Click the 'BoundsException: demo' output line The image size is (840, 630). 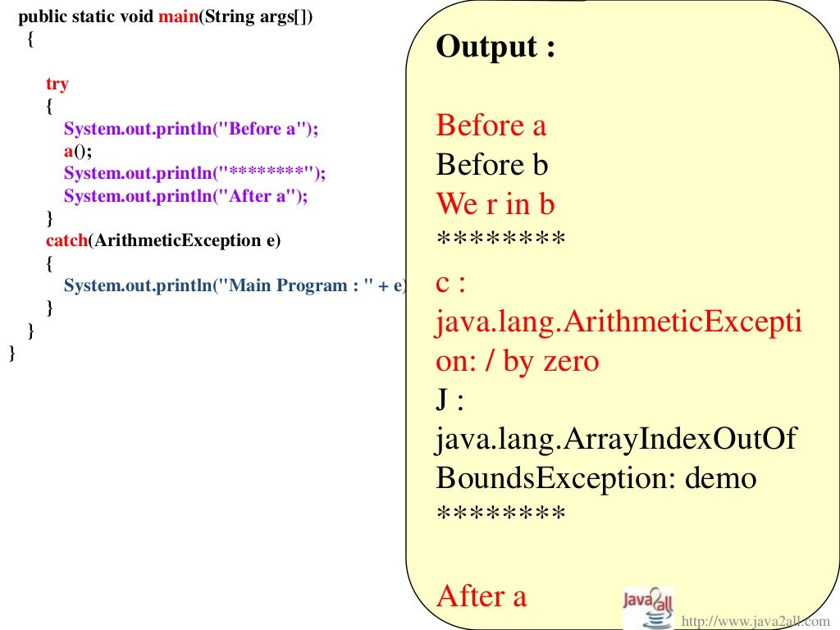point(596,478)
